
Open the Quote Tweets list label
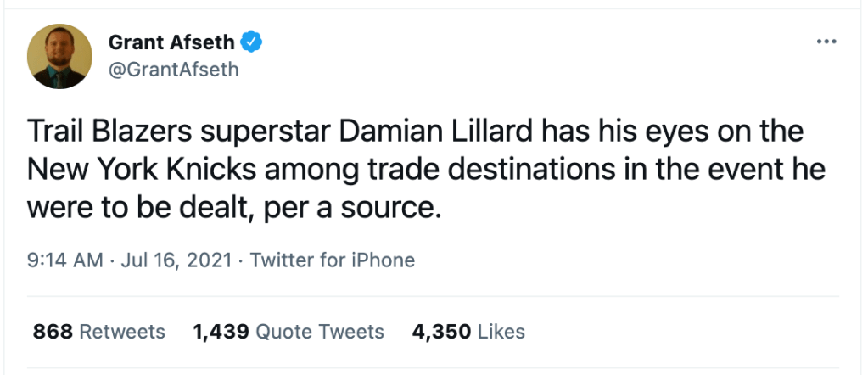[320, 332]
